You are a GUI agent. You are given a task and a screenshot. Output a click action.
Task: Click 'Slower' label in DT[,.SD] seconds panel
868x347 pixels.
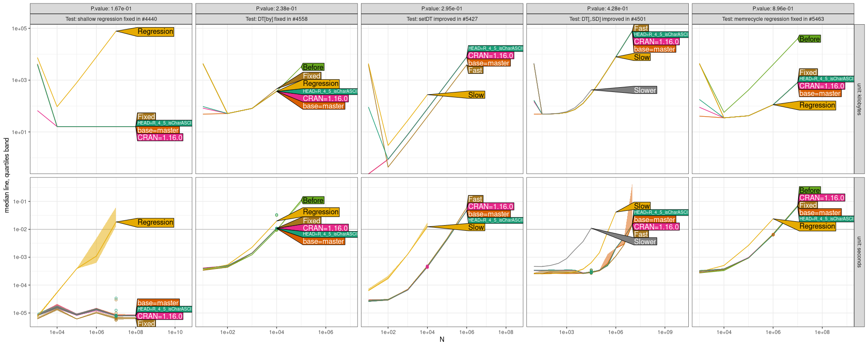(645, 242)
